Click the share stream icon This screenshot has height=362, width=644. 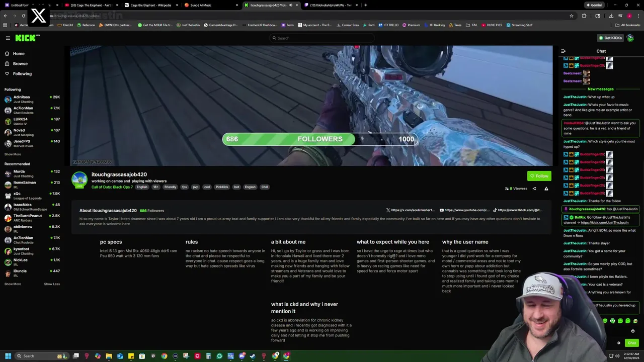[x=534, y=189]
